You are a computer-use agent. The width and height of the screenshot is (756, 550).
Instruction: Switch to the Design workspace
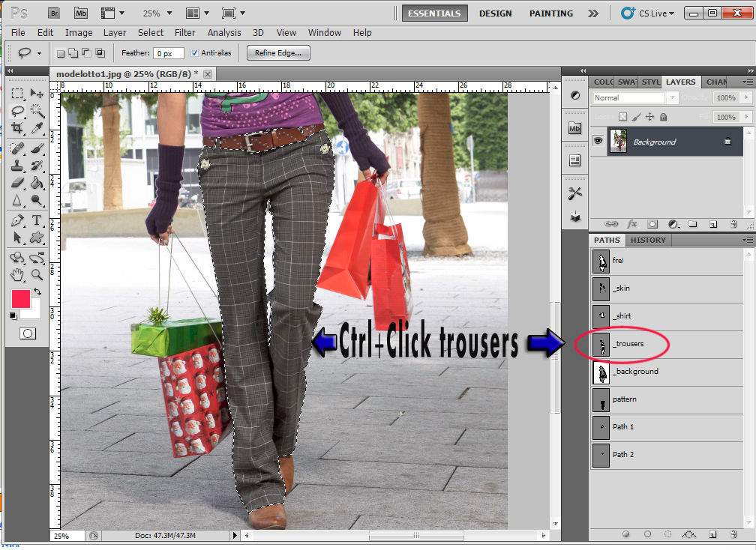pos(495,13)
